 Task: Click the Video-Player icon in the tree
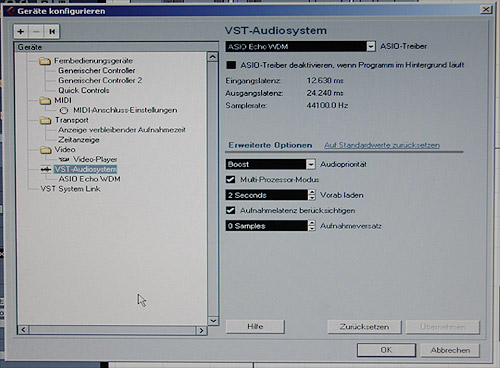pyautogui.click(x=64, y=159)
